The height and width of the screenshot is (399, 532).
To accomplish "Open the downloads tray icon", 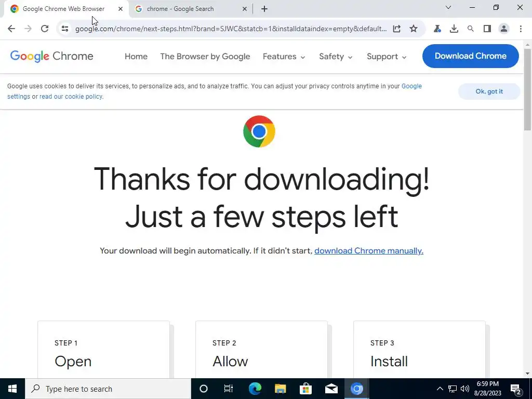I will pyautogui.click(x=454, y=29).
